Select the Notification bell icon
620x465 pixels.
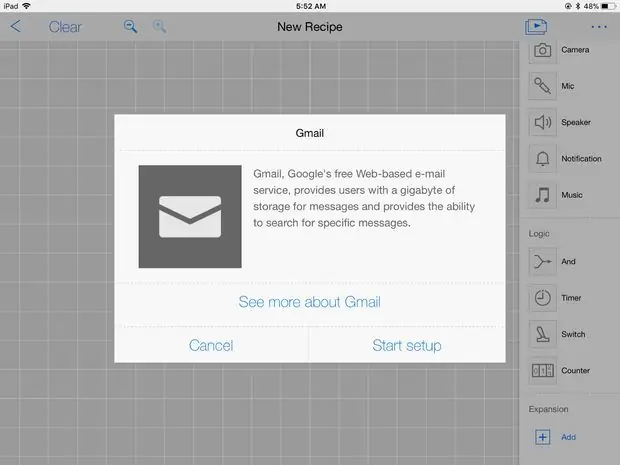[x=542, y=159]
